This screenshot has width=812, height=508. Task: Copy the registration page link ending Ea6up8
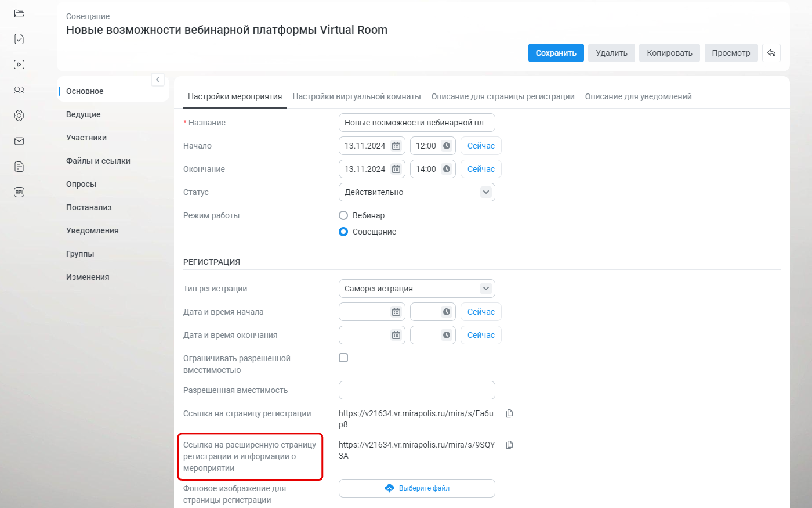509,413
